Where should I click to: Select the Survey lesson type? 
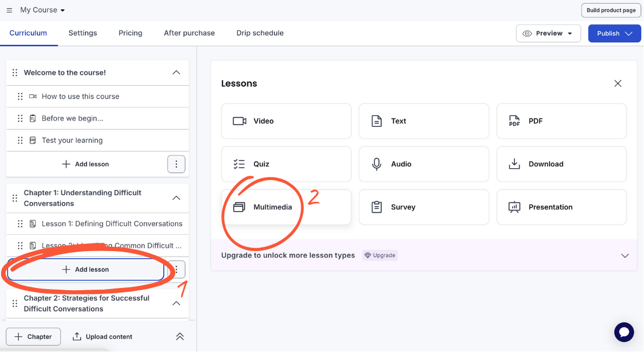(424, 207)
